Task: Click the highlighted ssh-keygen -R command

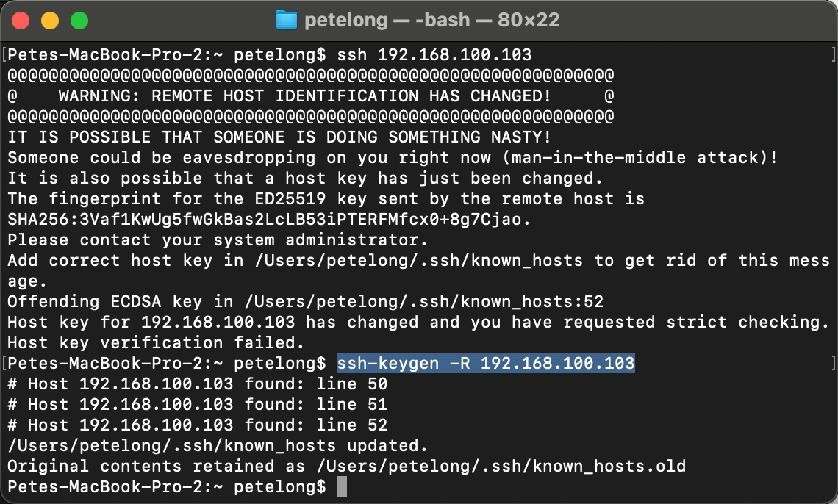Action: tap(485, 363)
